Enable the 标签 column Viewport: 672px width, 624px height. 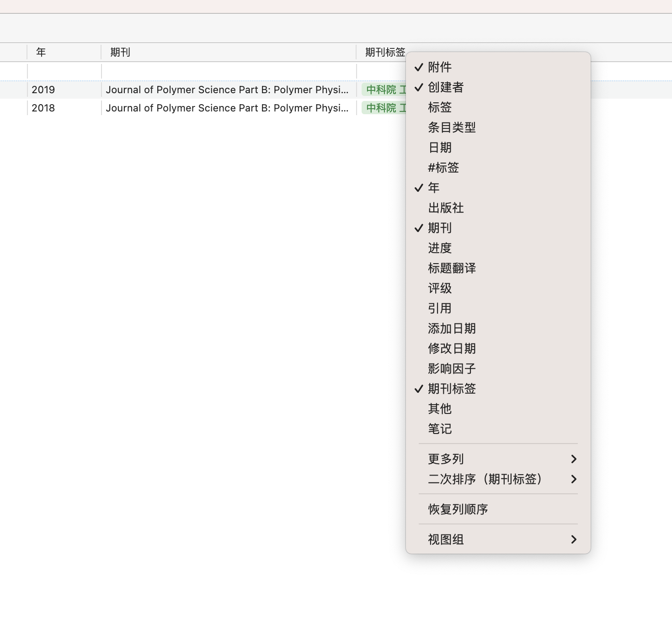[x=498, y=107]
